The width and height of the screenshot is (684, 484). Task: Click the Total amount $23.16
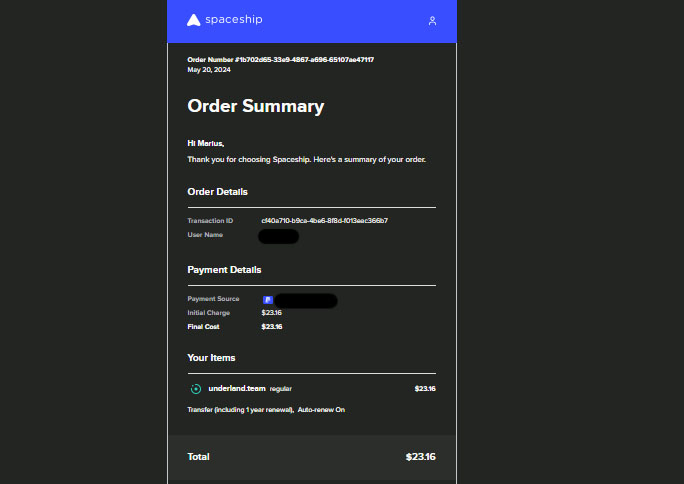coord(420,457)
